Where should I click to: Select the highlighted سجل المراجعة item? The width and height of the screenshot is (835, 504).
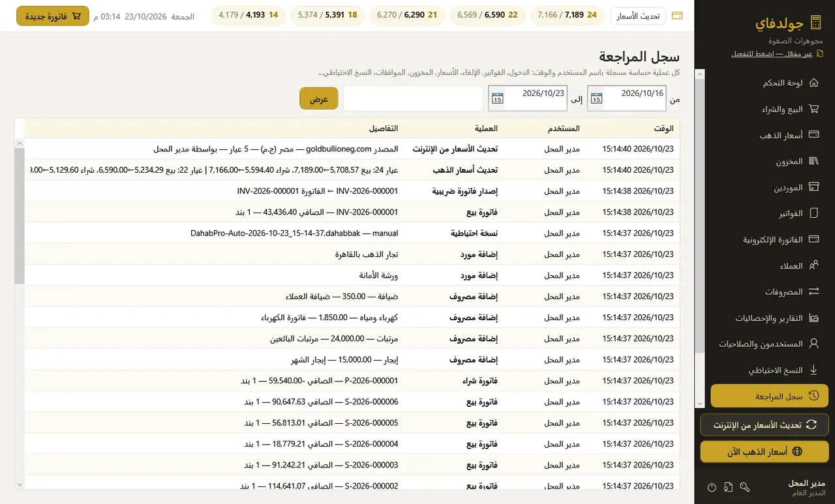pyautogui.click(x=769, y=396)
